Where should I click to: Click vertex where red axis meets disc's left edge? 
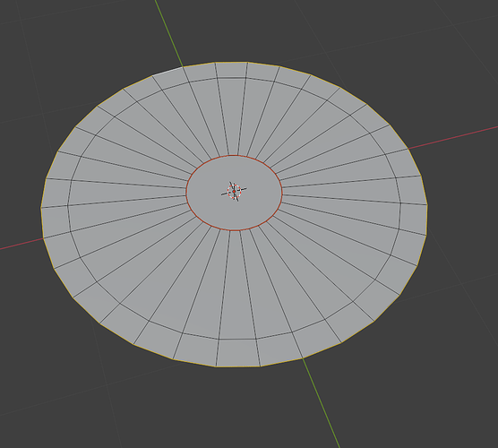(43, 238)
